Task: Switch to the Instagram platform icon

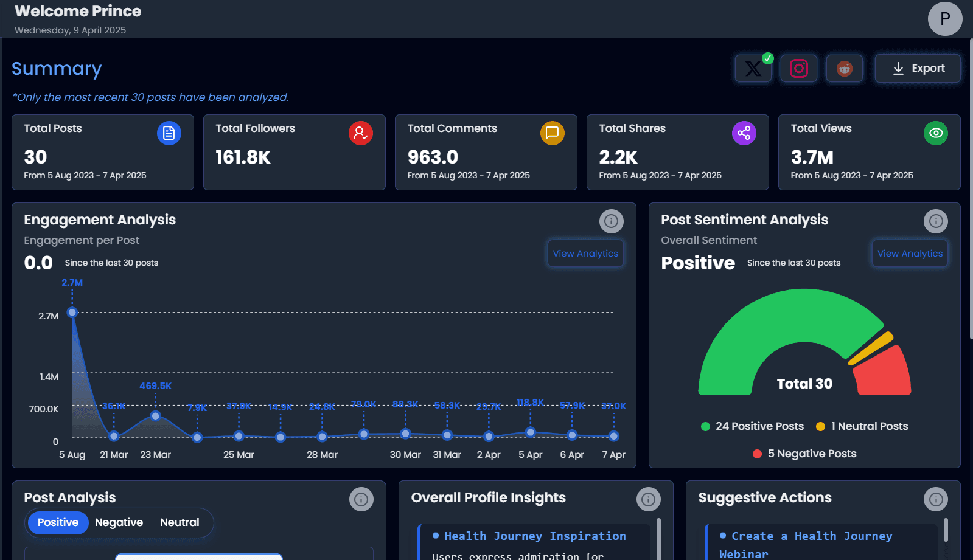Action: (798, 69)
